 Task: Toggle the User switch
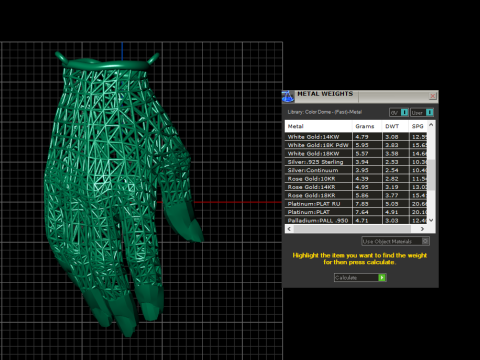click(430, 112)
